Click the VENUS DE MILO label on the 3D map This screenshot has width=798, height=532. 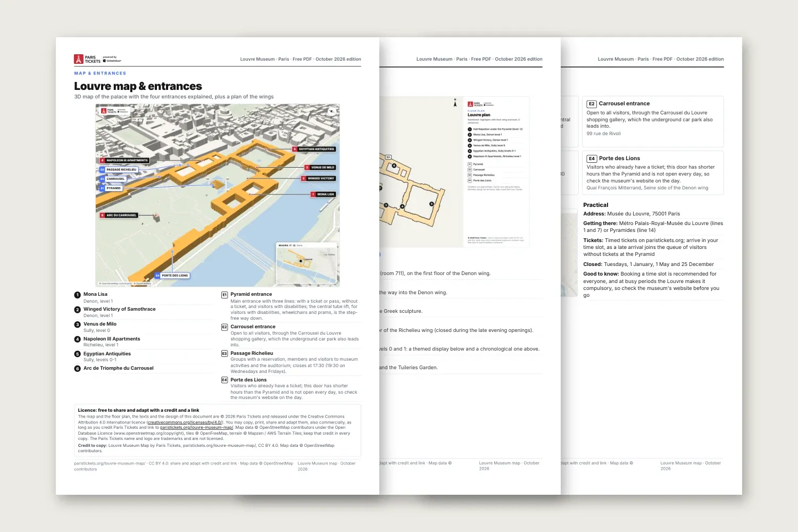coord(320,168)
